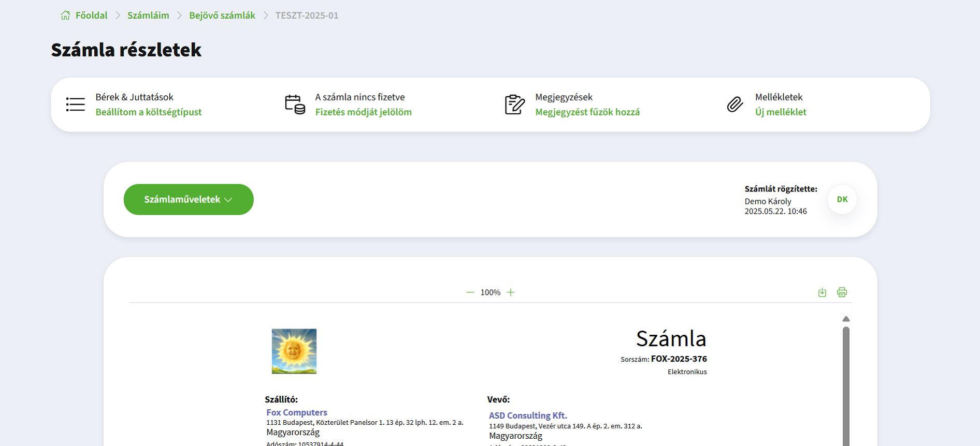Open ASD Consulting Kft. buyer link
The width and height of the screenshot is (980, 446).
(528, 415)
